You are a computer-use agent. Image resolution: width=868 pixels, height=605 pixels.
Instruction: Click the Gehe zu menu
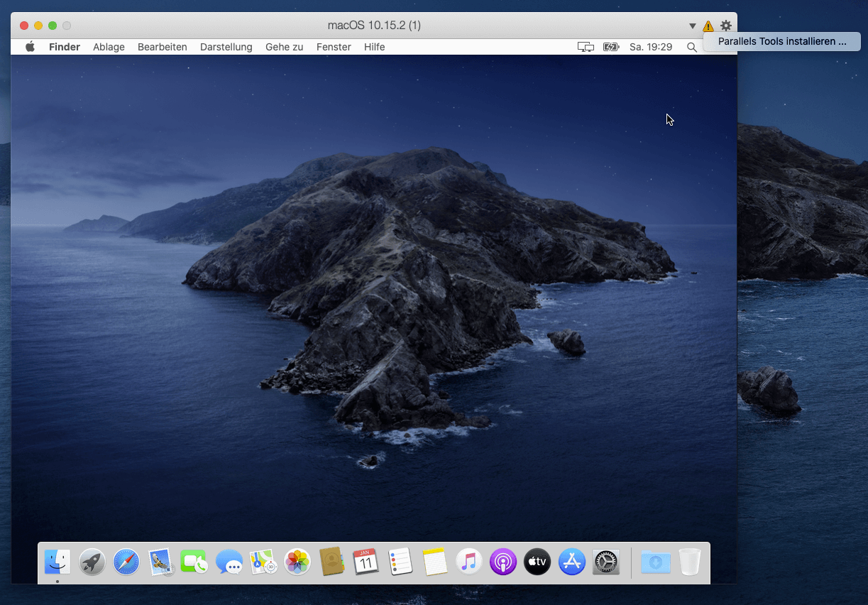(284, 47)
